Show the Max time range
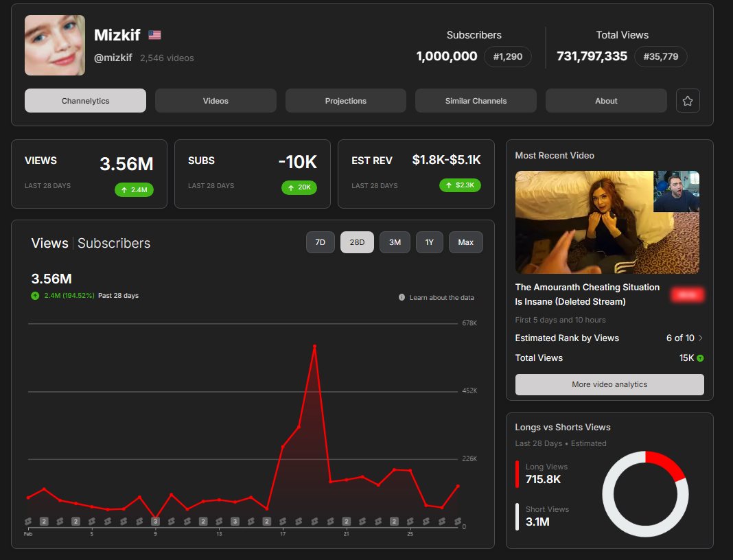This screenshot has width=733, height=560. pos(465,242)
